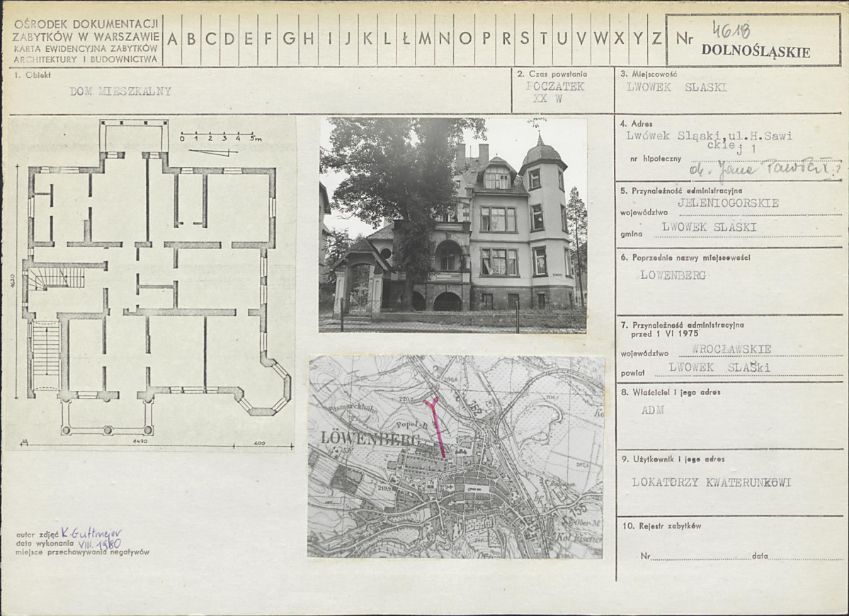Image resolution: width=849 pixels, height=616 pixels.
Task: Click the Löwenberg map image
Action: [x=455, y=457]
